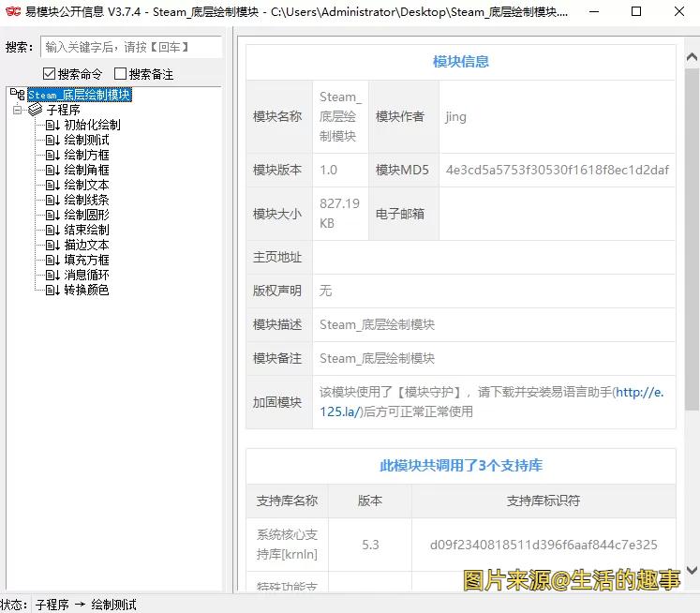Click the 模块信息 section heading

coord(461,62)
